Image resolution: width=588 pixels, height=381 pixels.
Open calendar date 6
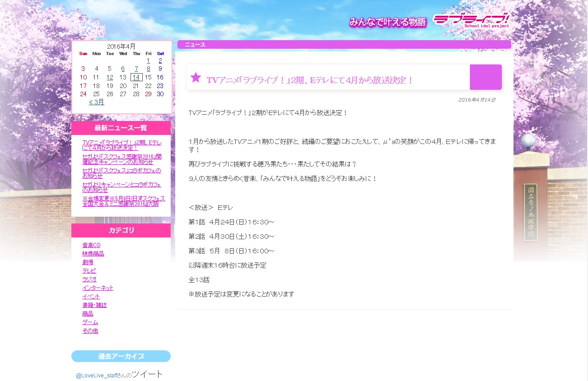click(x=123, y=69)
